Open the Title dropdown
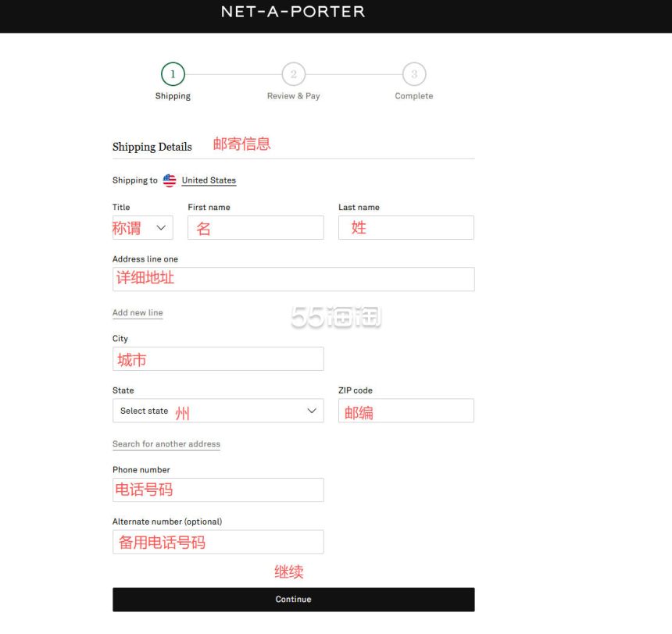This screenshot has width=672, height=634. (x=142, y=228)
